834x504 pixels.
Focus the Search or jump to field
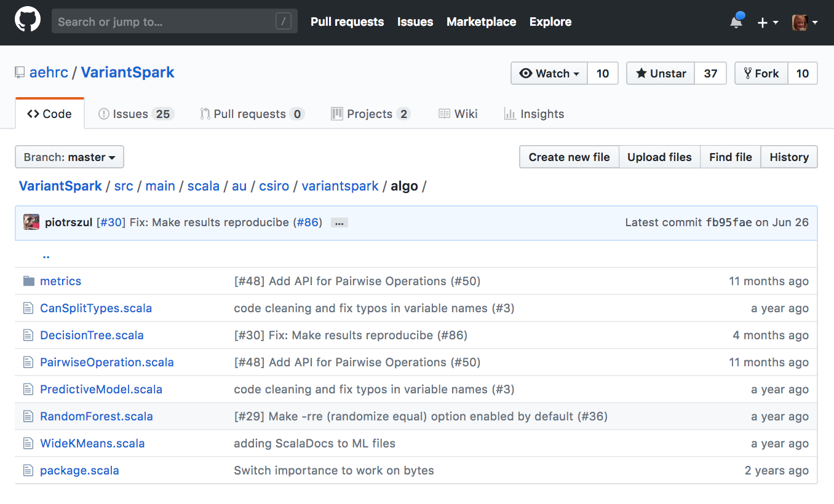175,22
